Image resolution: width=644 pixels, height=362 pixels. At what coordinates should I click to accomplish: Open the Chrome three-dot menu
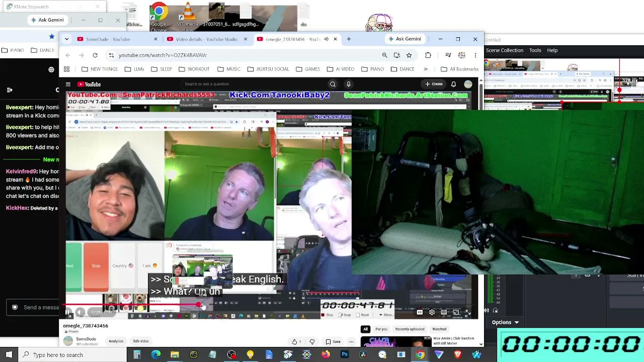point(475,55)
